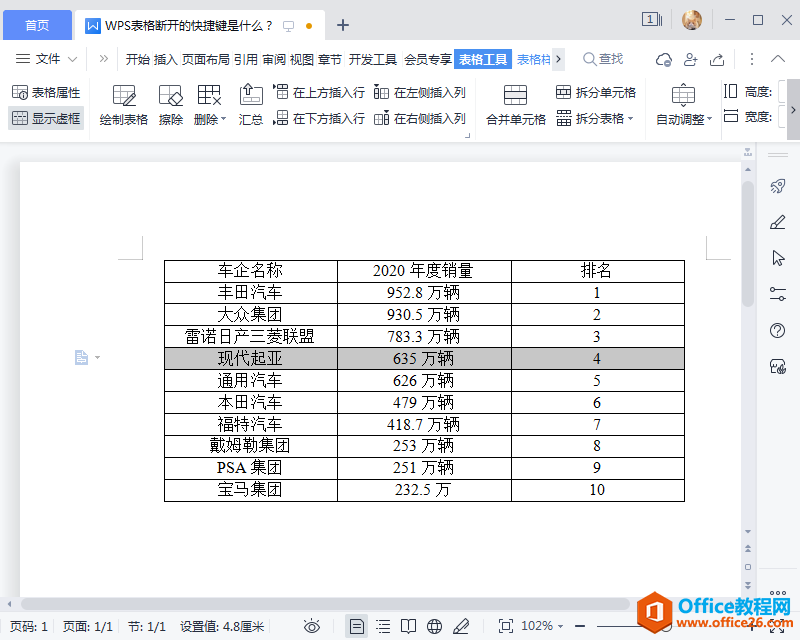800x640 pixels.
Task: Open the rocket assistant sidebar icon
Action: click(778, 186)
